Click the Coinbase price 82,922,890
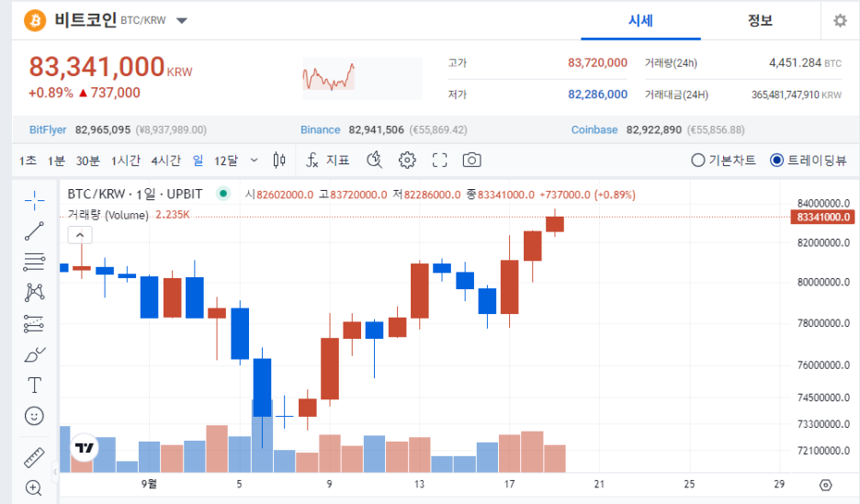Image resolution: width=860 pixels, height=504 pixels. pyautogui.click(x=654, y=129)
